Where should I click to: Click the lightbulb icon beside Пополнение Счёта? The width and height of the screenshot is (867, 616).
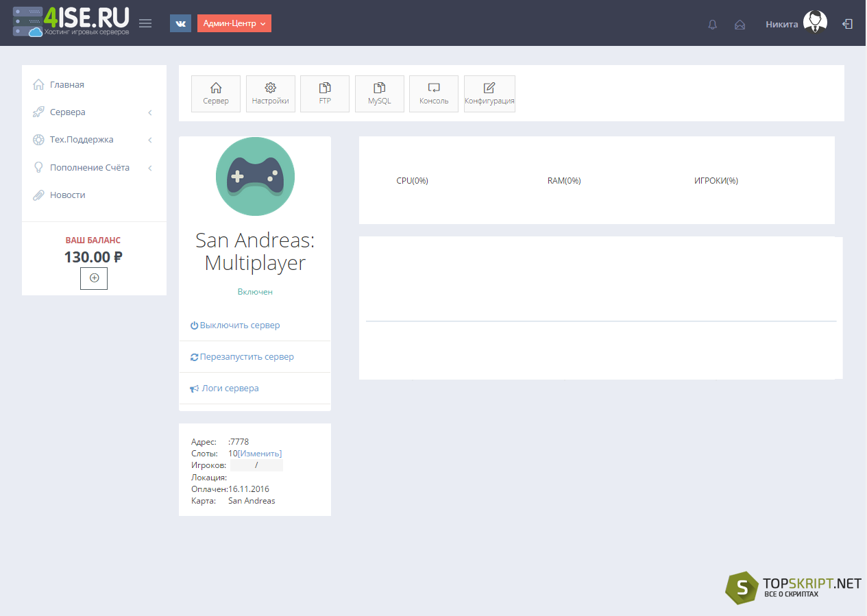(x=38, y=167)
